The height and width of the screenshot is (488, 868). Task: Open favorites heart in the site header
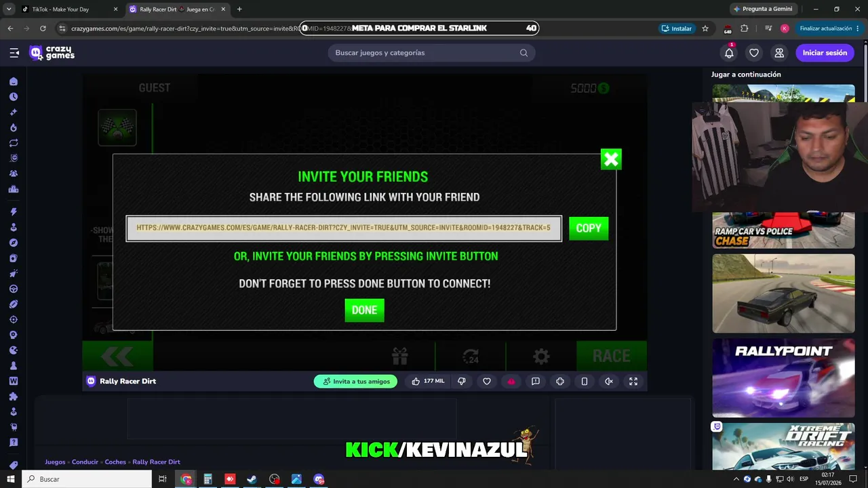click(x=754, y=53)
